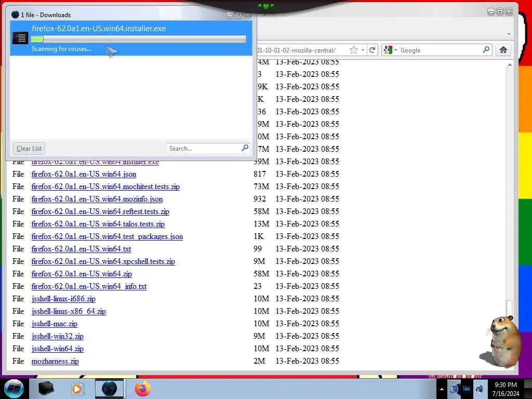Open the clock showing 9:30 PM
532x399 pixels.
tap(506, 389)
